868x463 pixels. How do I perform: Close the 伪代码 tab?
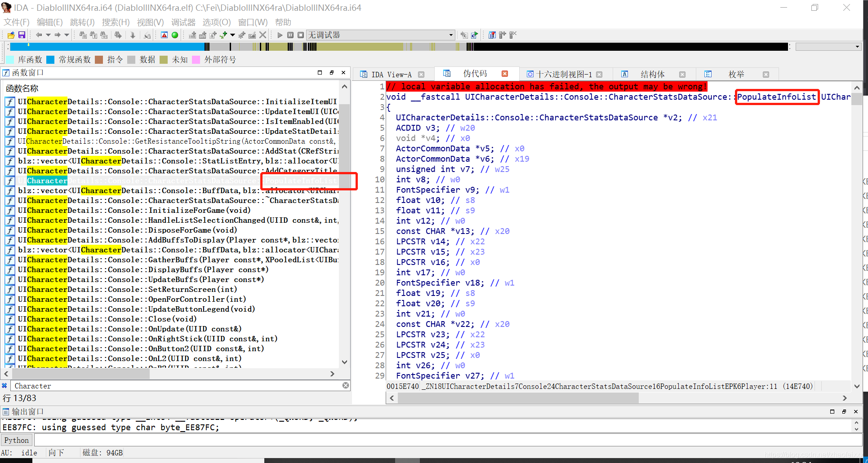point(505,74)
